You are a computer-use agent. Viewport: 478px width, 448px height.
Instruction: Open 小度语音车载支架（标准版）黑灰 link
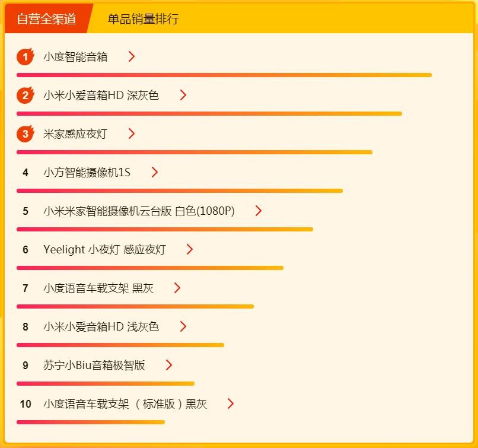125,403
